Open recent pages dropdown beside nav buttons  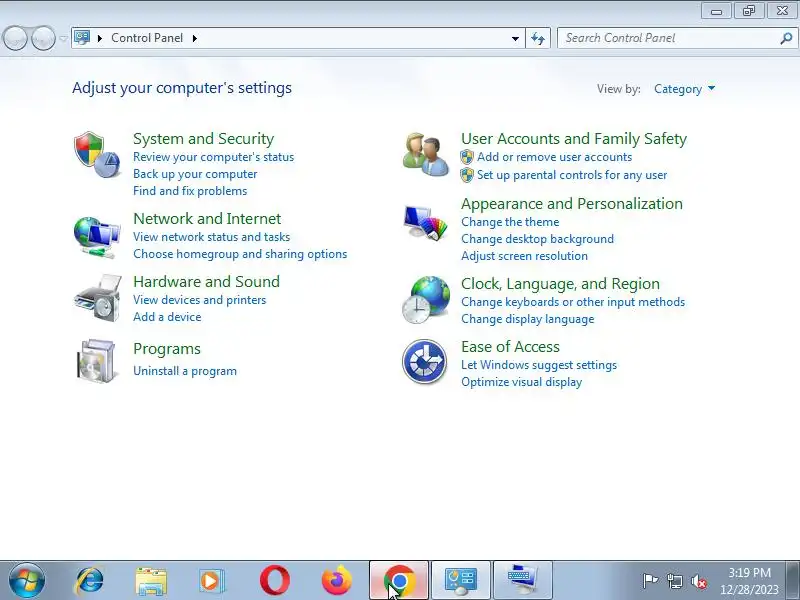tap(63, 38)
